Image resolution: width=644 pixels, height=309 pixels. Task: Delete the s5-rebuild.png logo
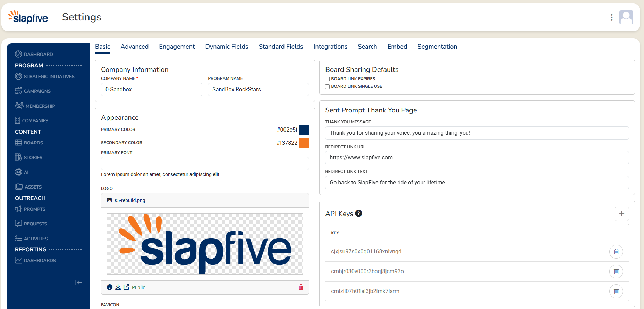pos(301,287)
